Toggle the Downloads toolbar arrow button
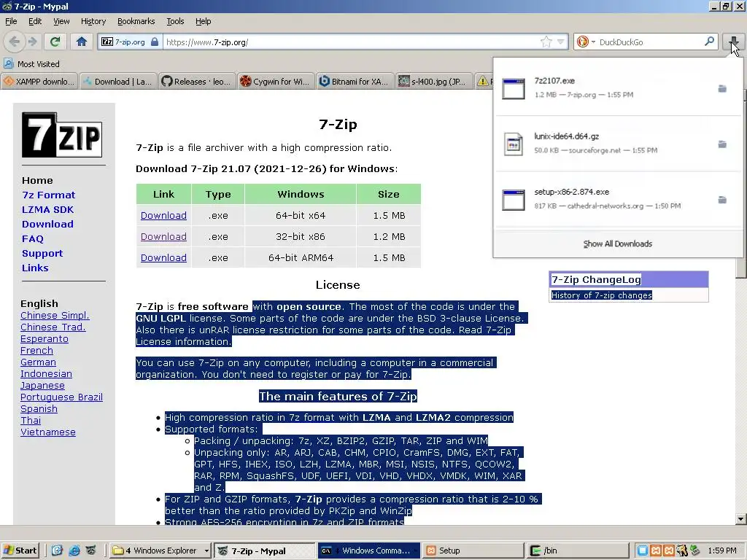 coord(734,42)
